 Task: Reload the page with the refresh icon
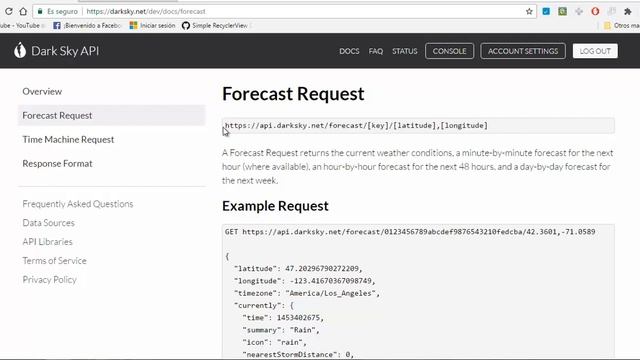click(x=9, y=11)
